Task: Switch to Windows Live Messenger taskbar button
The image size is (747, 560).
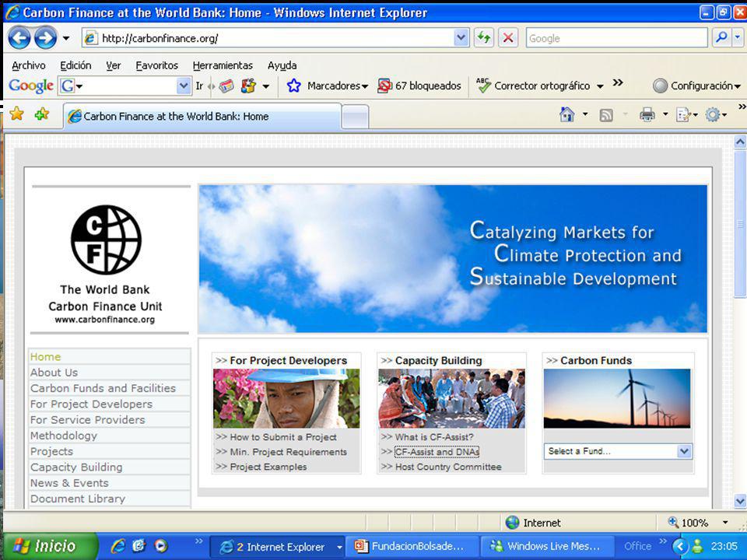Action: coord(549,546)
